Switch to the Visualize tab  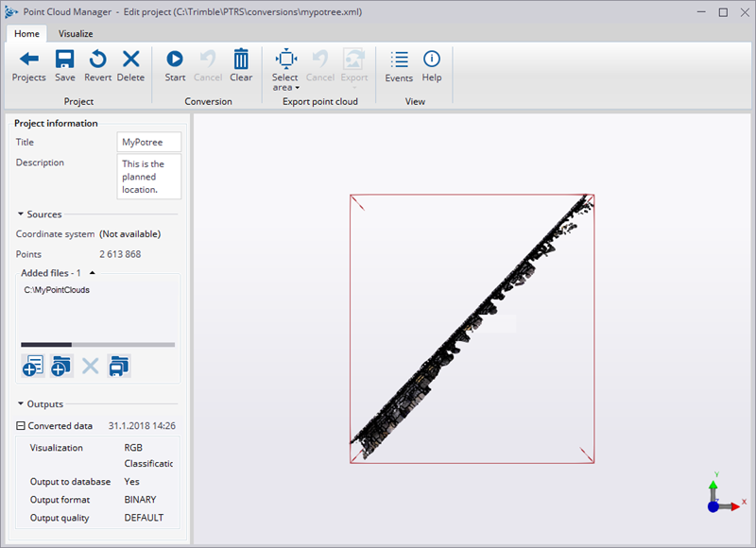point(77,33)
